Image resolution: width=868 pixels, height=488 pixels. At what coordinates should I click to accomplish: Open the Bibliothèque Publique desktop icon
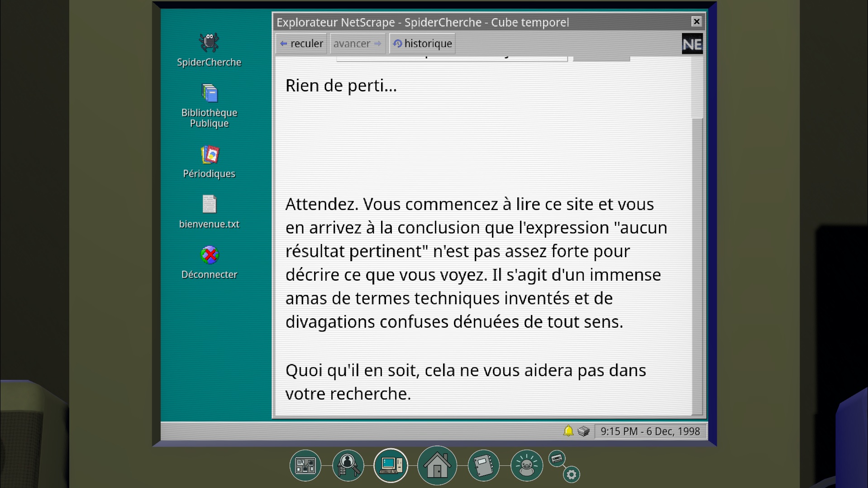click(209, 94)
